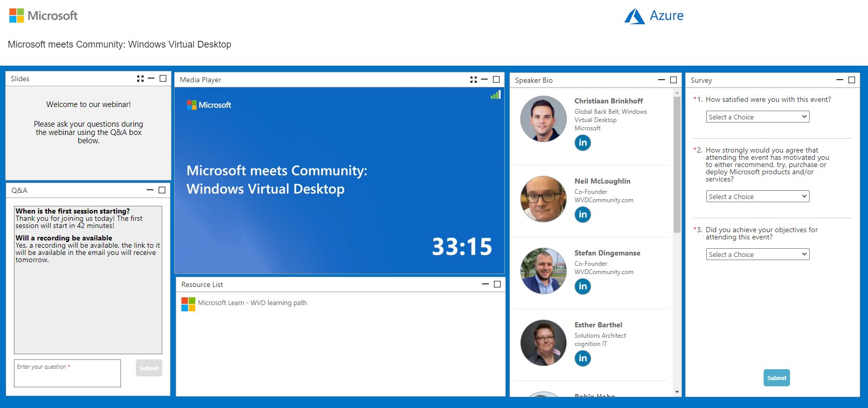The image size is (868, 408).
Task: Maximize the Q&A panel
Action: coord(162,190)
